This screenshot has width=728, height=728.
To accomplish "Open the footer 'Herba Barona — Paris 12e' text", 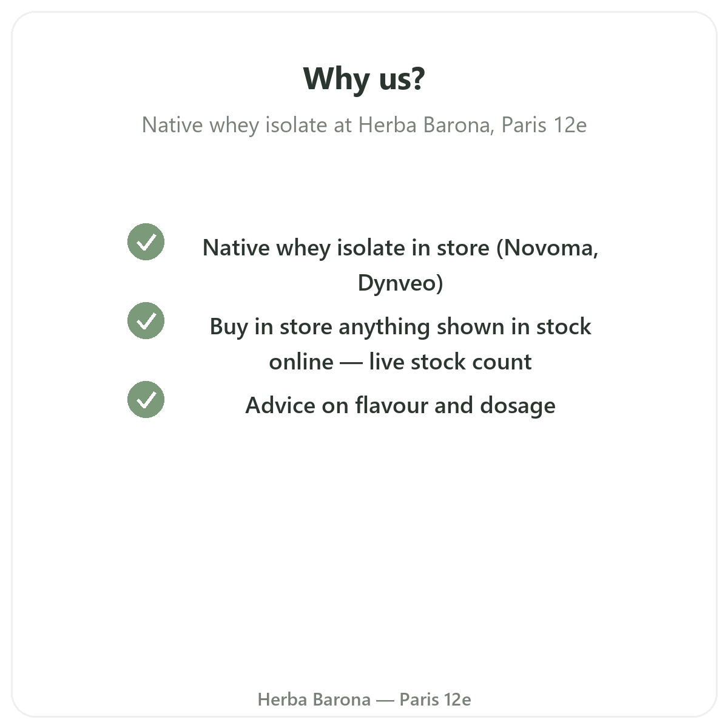I will click(x=364, y=699).
